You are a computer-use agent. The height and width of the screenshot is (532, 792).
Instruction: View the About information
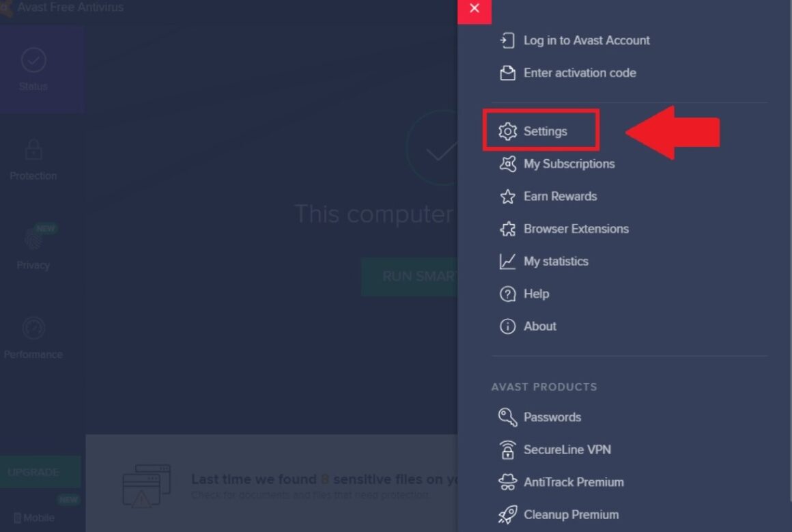pos(539,326)
